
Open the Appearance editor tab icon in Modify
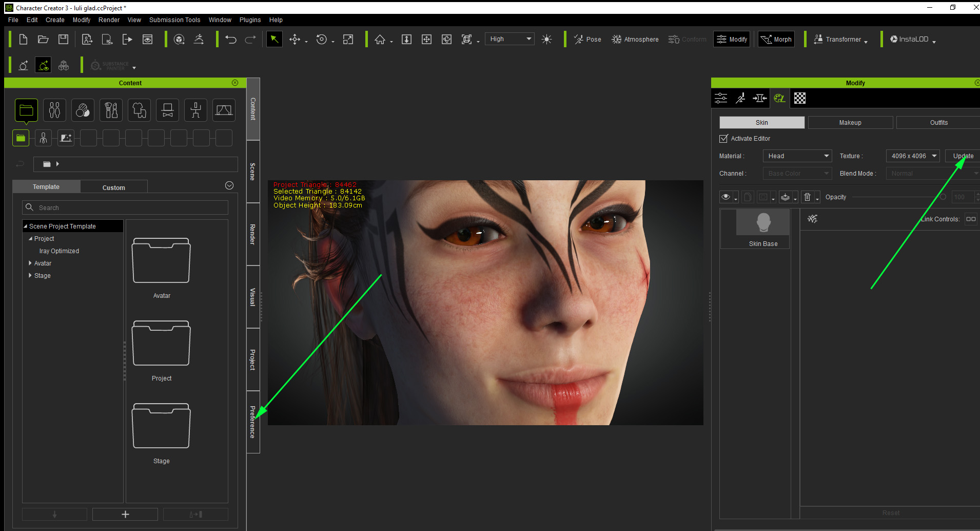pos(779,99)
